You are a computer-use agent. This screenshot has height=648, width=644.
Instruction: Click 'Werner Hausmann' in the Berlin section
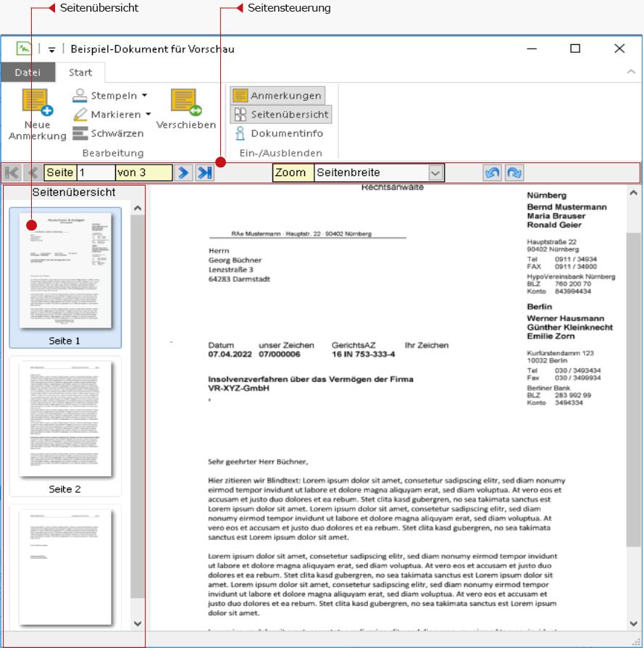[566, 318]
